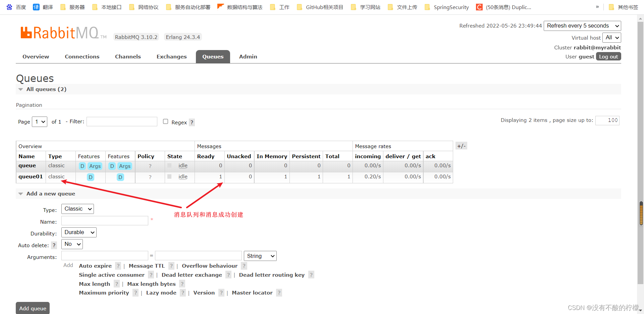Click the Regex help question mark
Image resolution: width=644 pixels, height=314 pixels.
[192, 122]
